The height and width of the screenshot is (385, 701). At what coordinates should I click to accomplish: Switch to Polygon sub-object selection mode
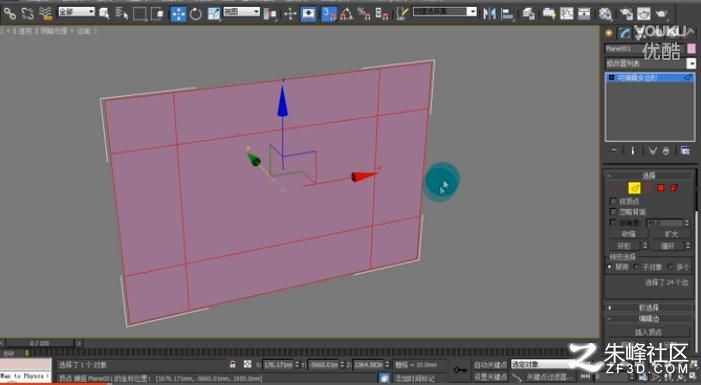point(661,188)
